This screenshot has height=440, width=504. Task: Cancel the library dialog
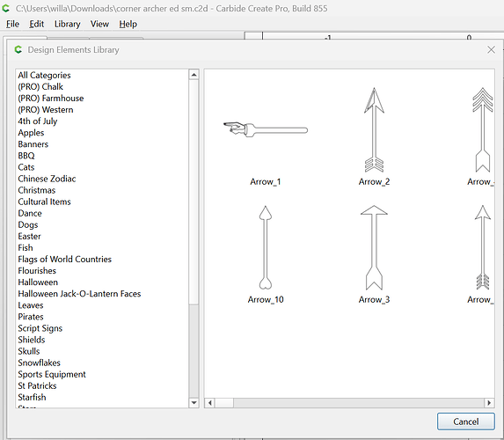pyautogui.click(x=466, y=422)
